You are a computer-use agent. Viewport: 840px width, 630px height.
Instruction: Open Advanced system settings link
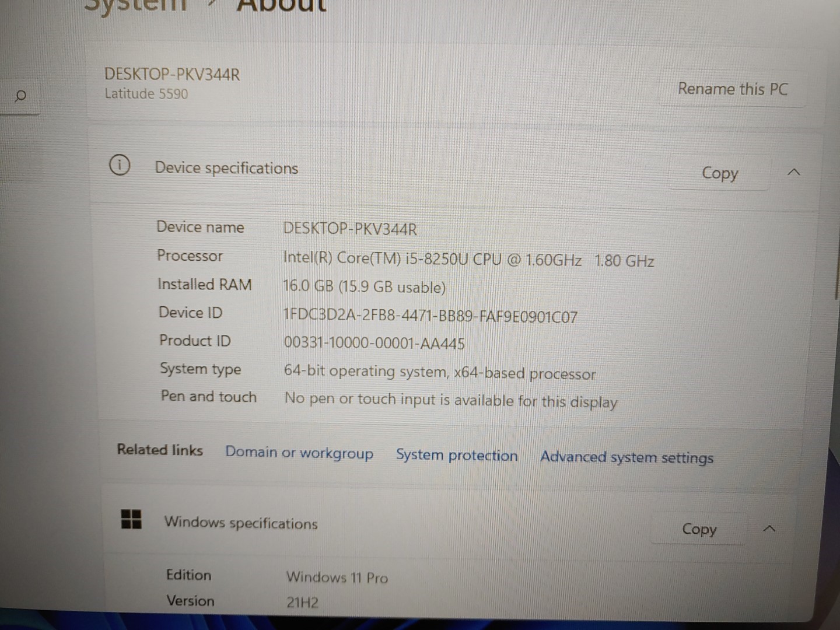coord(626,457)
